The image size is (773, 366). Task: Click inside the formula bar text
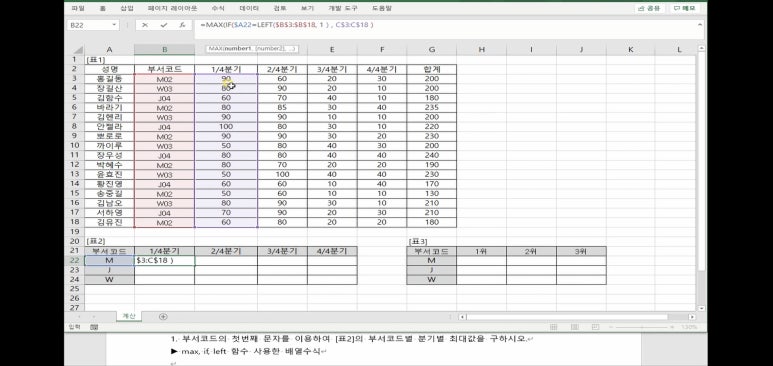pyautogui.click(x=286, y=24)
